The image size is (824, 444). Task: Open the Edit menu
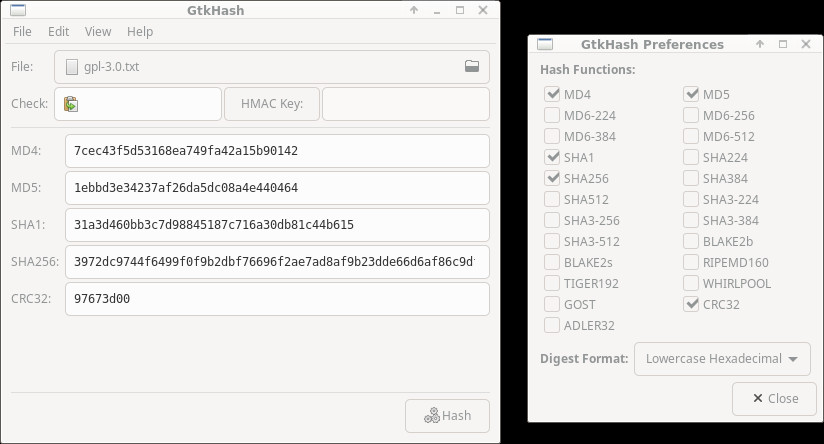[58, 32]
